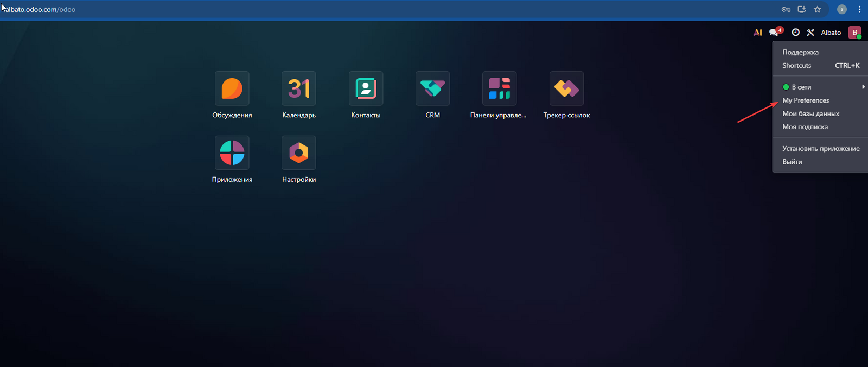The image size is (868, 367).
Task: Click the AI assistant icon in navbar
Action: pyautogui.click(x=758, y=33)
